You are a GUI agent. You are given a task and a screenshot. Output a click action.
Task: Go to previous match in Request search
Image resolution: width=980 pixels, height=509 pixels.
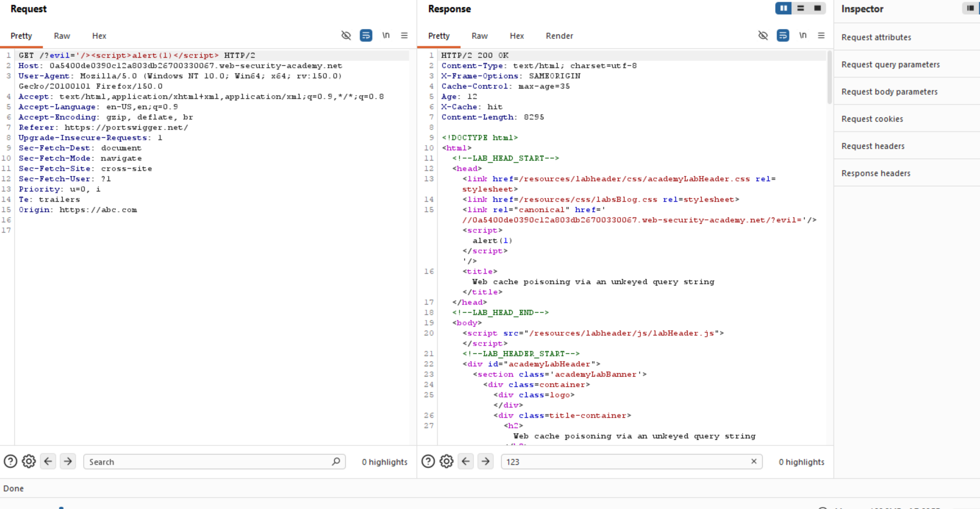[48, 461]
